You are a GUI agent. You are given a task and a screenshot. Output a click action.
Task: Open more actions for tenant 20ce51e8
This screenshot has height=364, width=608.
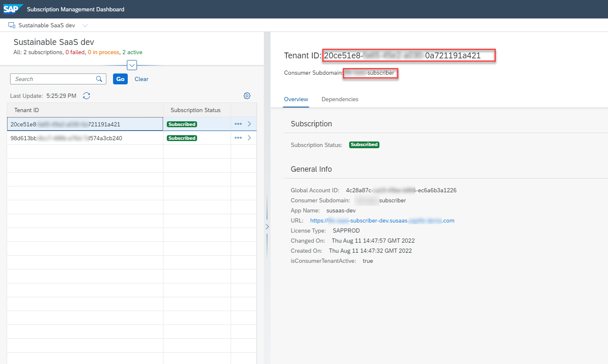coord(238,124)
